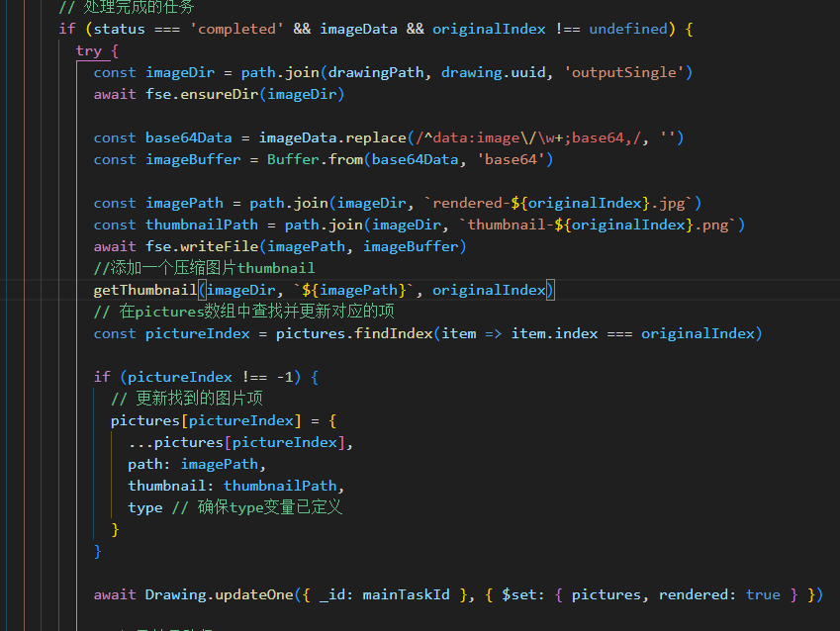Click drawing.uuid in the path.join call

click(x=494, y=72)
